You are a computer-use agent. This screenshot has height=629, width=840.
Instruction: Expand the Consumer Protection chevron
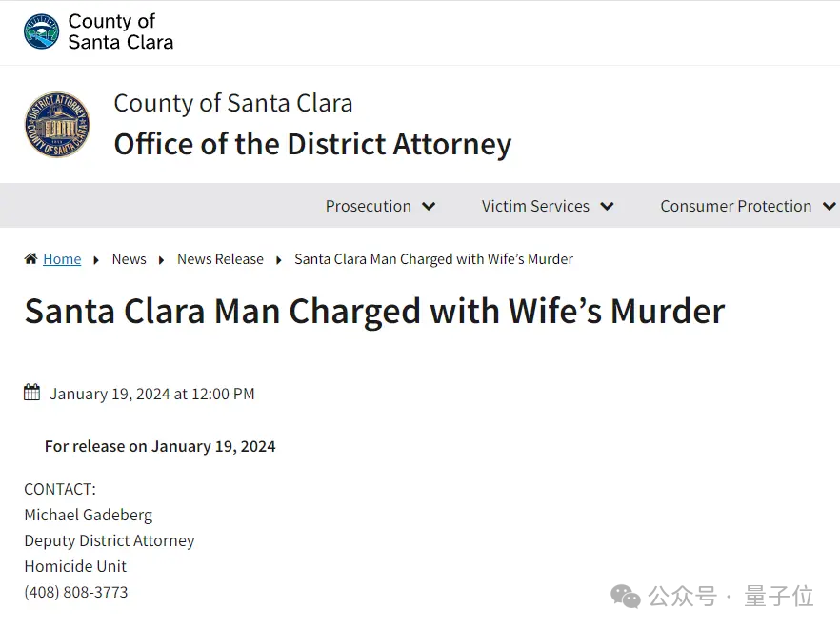pyautogui.click(x=829, y=207)
